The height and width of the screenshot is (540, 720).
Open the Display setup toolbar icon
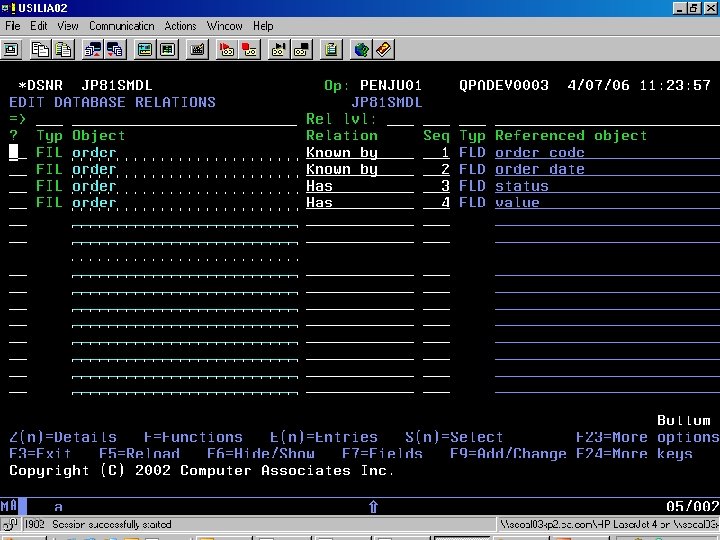[145, 50]
